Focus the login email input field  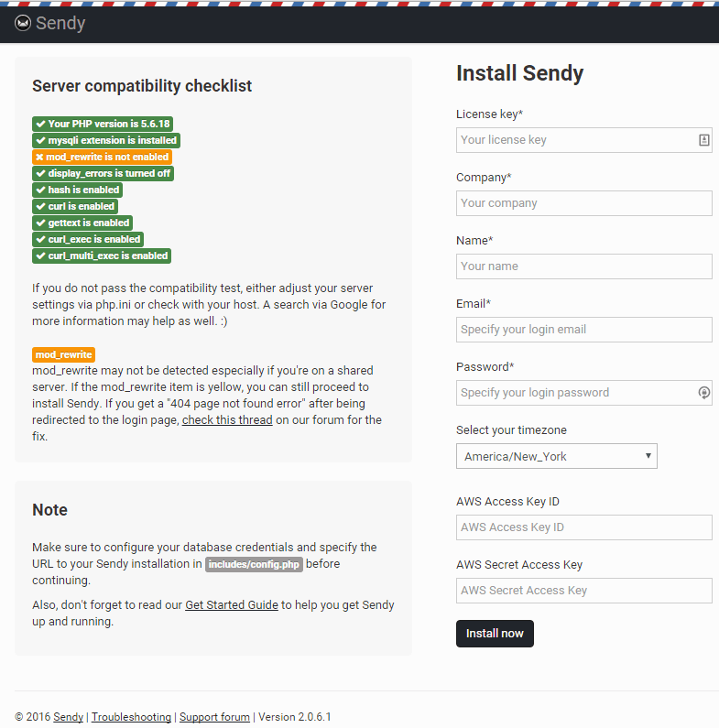point(583,330)
